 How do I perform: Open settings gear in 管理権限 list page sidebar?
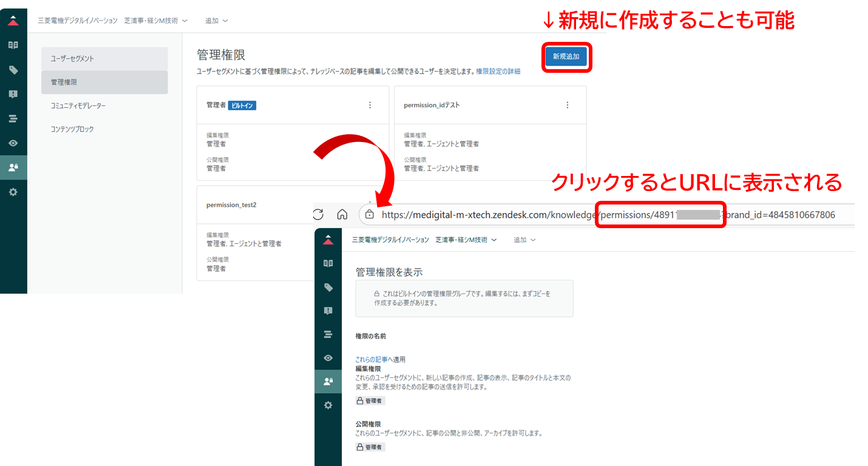[13, 192]
